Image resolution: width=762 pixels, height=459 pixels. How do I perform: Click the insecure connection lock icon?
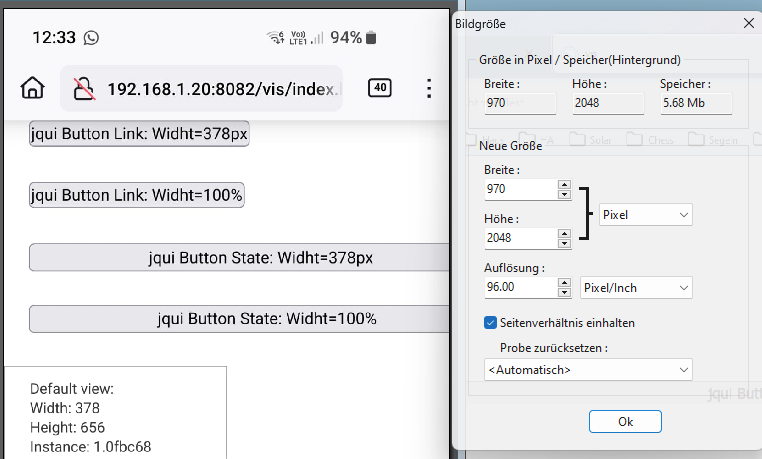[x=84, y=90]
